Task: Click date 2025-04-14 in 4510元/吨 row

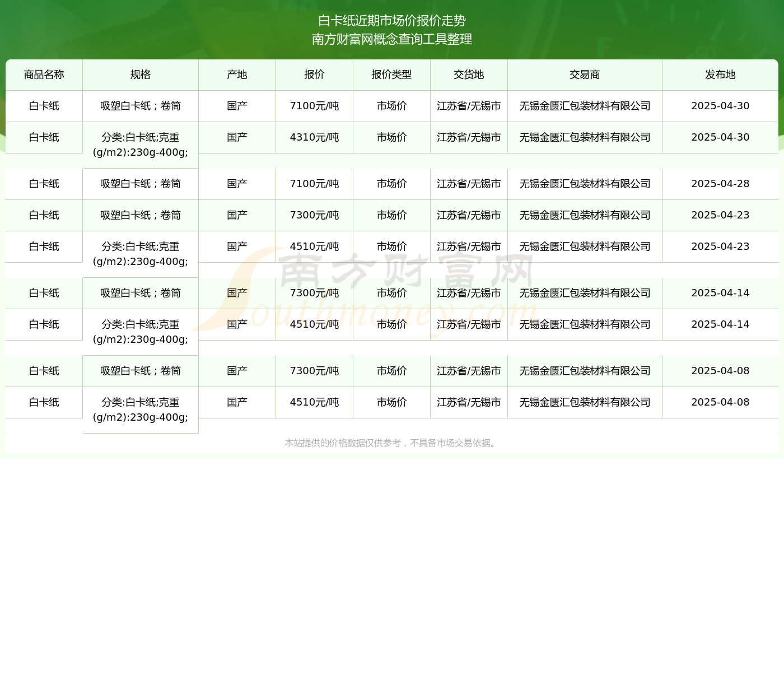Action: pos(720,324)
